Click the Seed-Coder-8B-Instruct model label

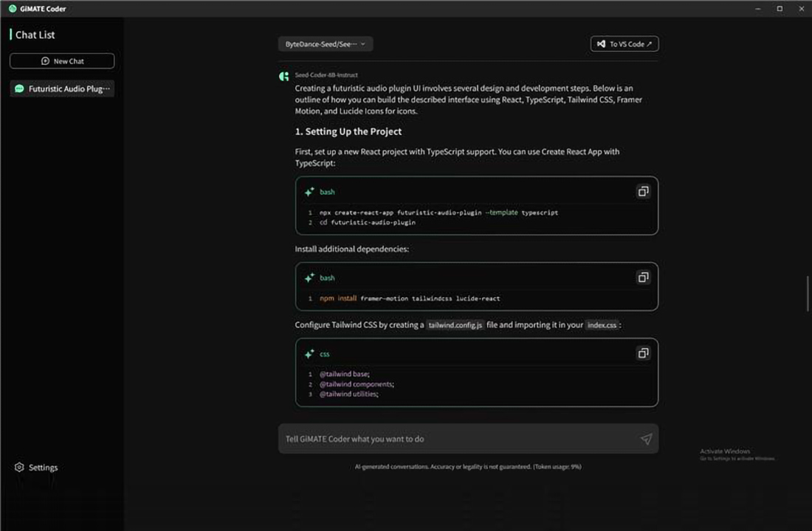(326, 75)
